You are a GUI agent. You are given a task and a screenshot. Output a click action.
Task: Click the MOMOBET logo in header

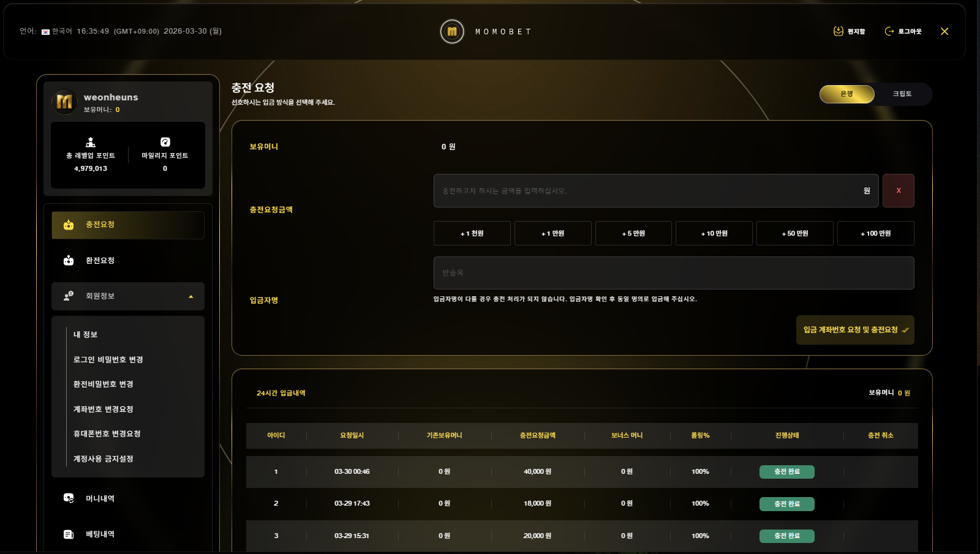click(452, 31)
